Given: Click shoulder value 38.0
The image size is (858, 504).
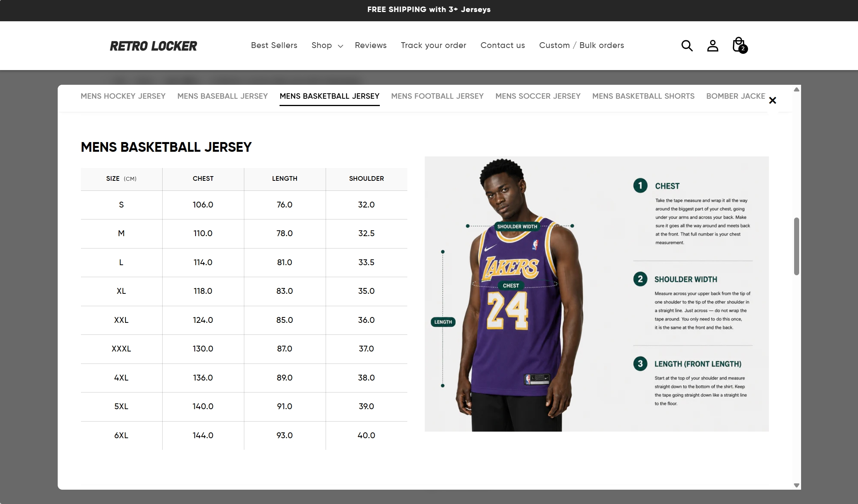Looking at the screenshot, I should click(366, 378).
